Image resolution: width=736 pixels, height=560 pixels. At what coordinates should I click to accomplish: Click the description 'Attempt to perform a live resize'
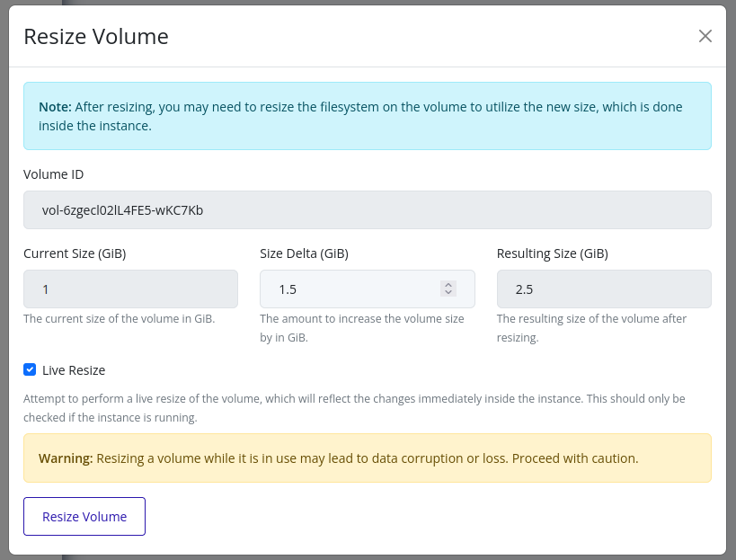[354, 408]
